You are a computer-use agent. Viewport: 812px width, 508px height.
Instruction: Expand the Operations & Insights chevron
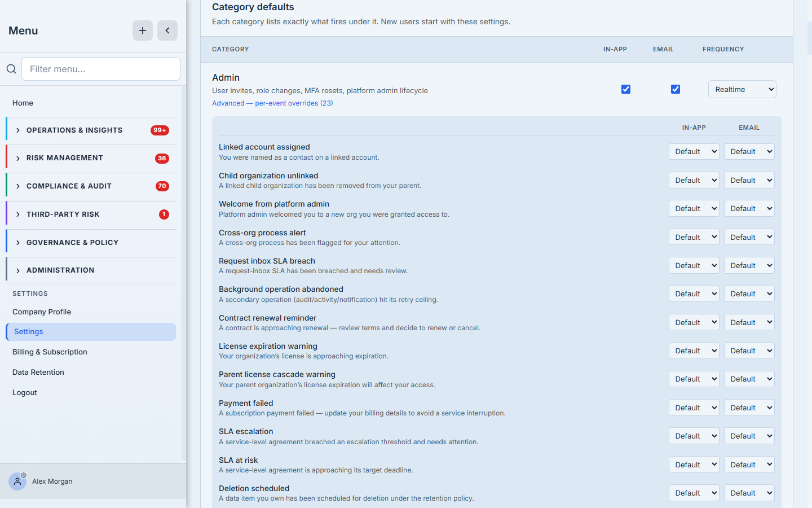[18, 130]
